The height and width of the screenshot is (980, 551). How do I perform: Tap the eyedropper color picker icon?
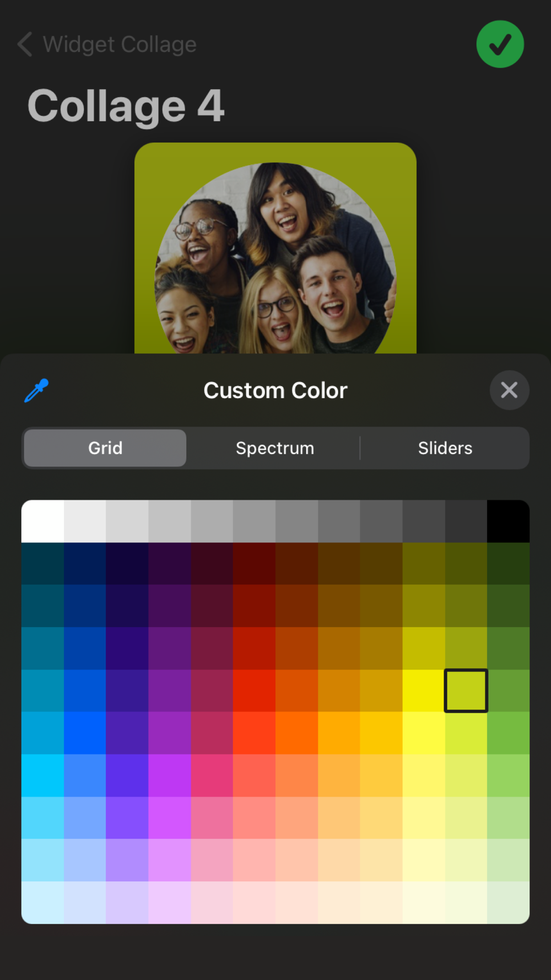[37, 390]
